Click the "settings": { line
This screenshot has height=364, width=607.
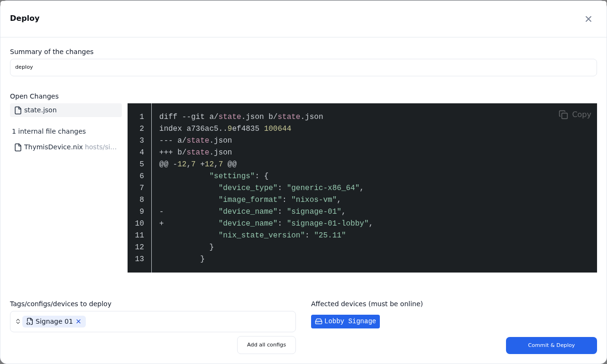tap(239, 176)
